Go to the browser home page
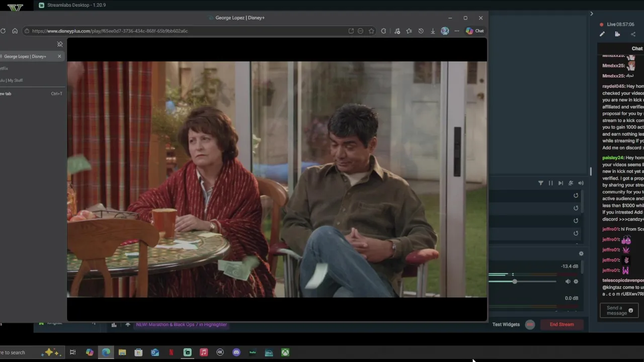This screenshot has width=644, height=362. (x=15, y=31)
